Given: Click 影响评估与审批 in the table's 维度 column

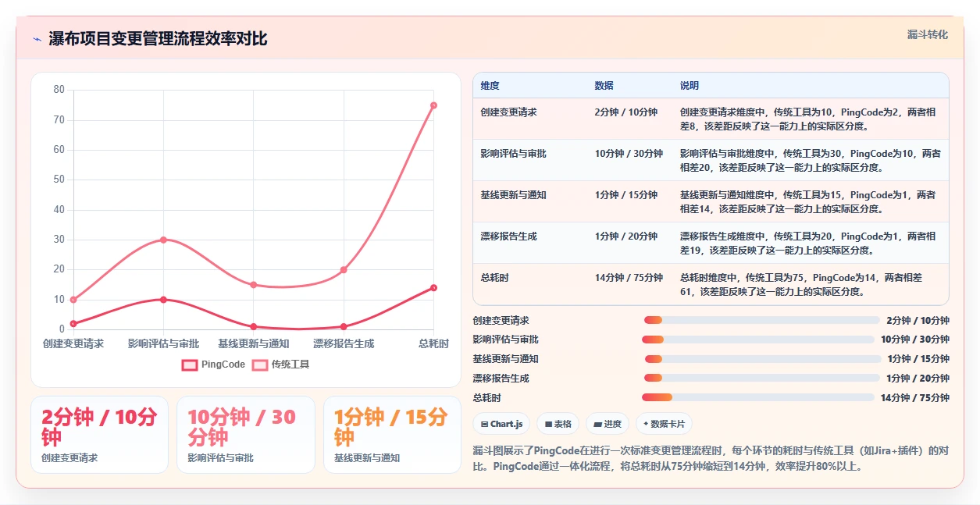Looking at the screenshot, I should 514,154.
